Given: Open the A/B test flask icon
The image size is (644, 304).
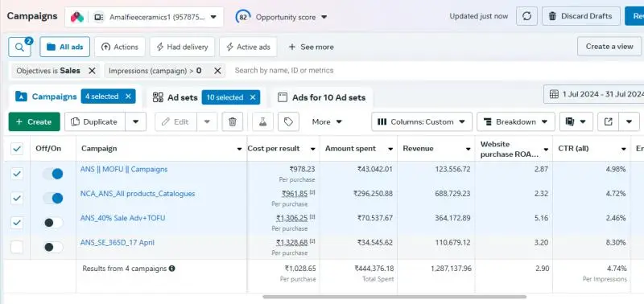Looking at the screenshot, I should 263,122.
